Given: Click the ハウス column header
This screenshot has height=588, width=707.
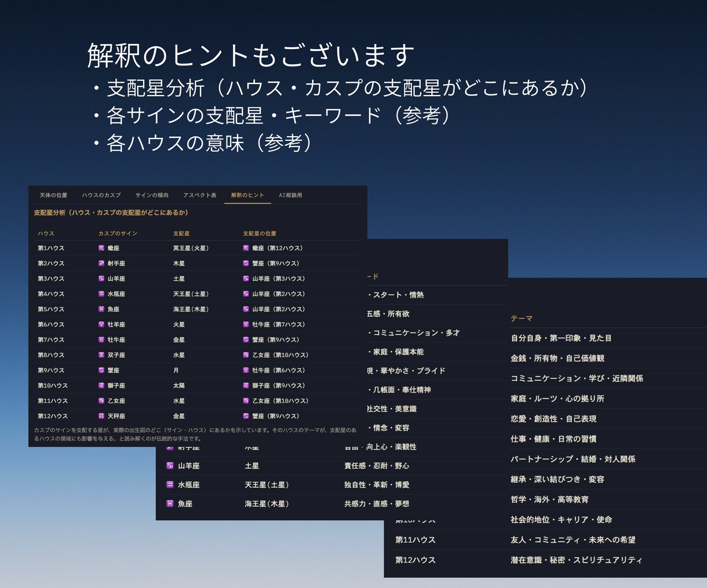Looking at the screenshot, I should [x=46, y=233].
